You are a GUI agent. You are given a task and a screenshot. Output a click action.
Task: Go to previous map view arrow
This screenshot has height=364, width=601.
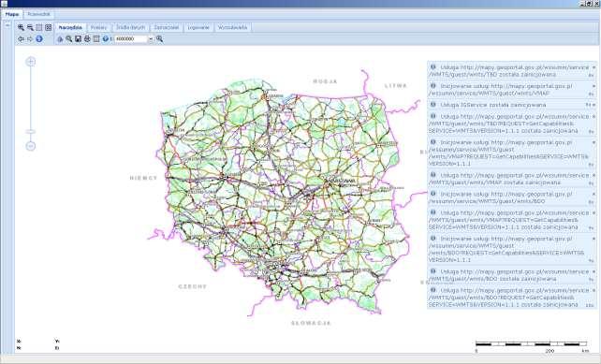(x=22, y=38)
